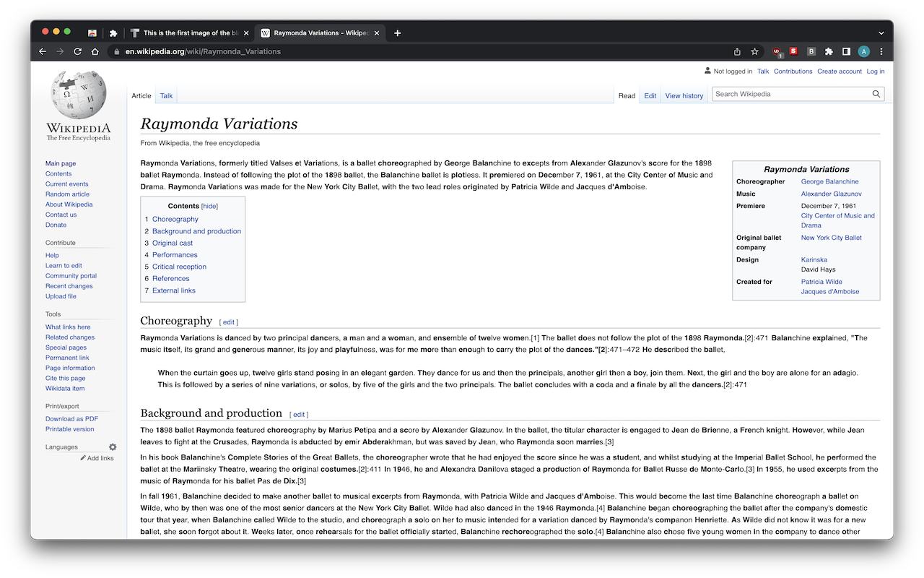
Task: Jump to Performances in contents
Action: [175, 254]
